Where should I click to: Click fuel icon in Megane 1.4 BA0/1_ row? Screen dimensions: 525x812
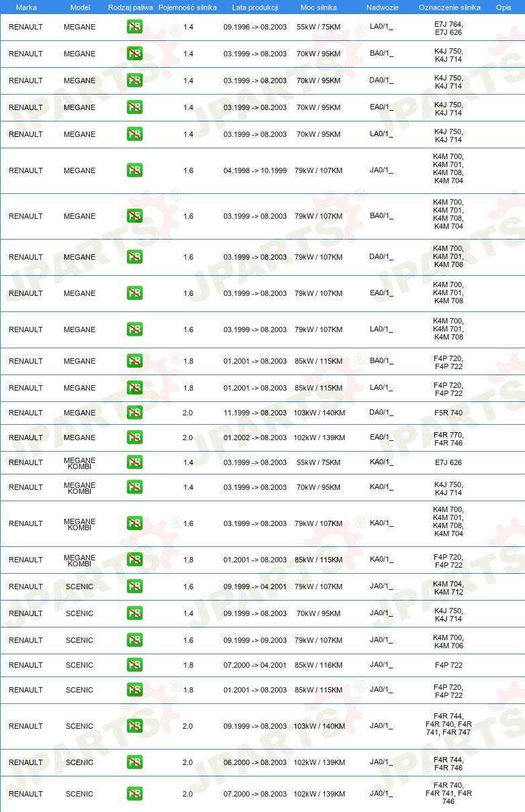point(134,54)
